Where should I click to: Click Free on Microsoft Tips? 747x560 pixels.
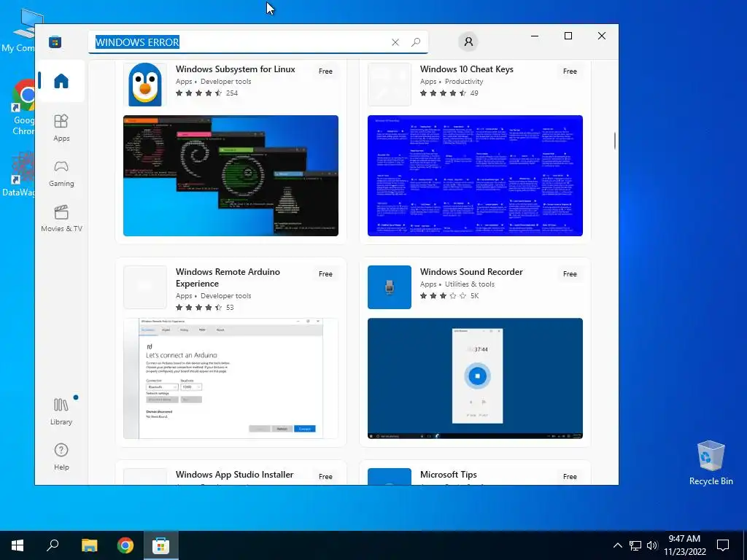(570, 477)
